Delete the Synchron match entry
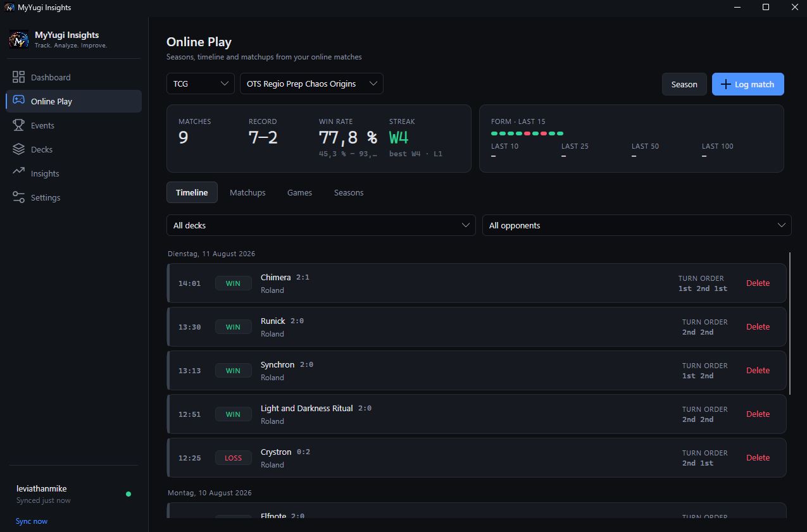This screenshot has height=532, width=807. pos(758,370)
